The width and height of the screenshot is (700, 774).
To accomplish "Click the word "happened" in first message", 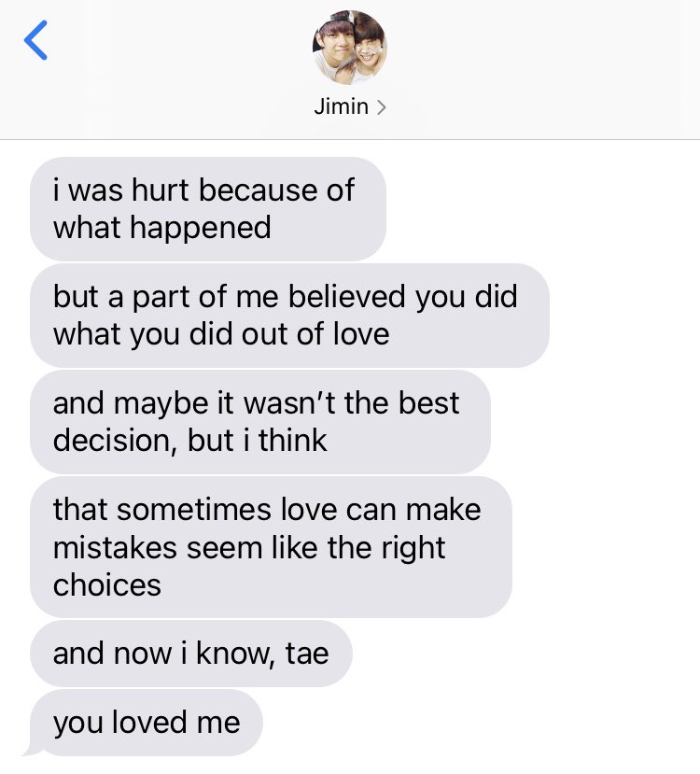I will point(201,228).
